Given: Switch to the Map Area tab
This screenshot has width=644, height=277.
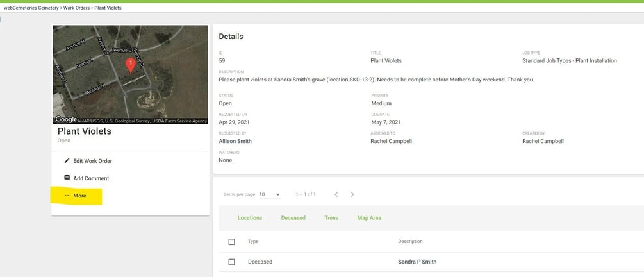Looking at the screenshot, I should (x=369, y=218).
